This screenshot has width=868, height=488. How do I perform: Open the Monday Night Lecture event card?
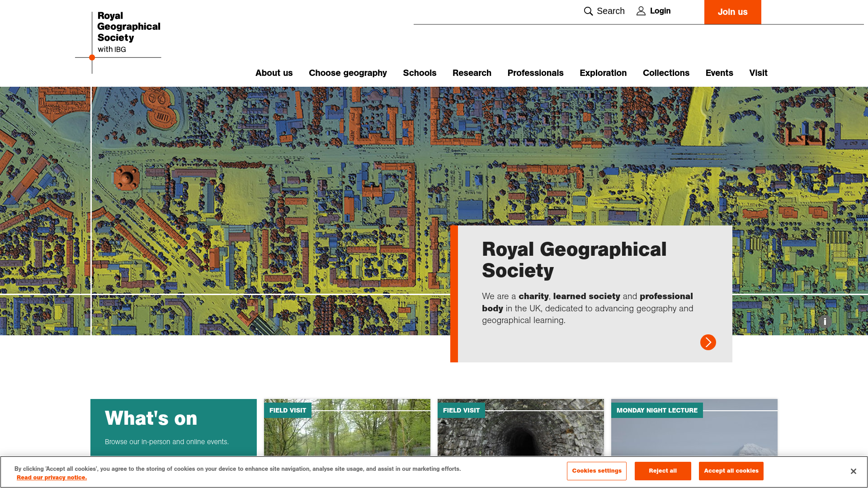(694, 427)
